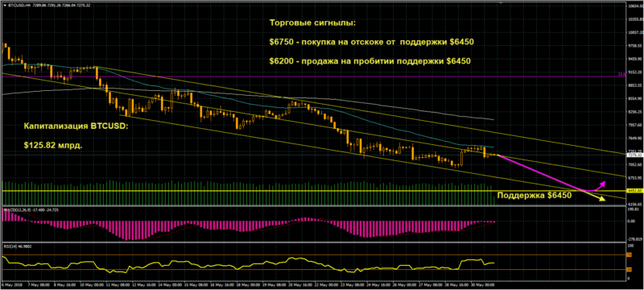Click the yellow horizontal support line
Image resolution: width=644 pixels, height=290 pixels.
point(312,191)
